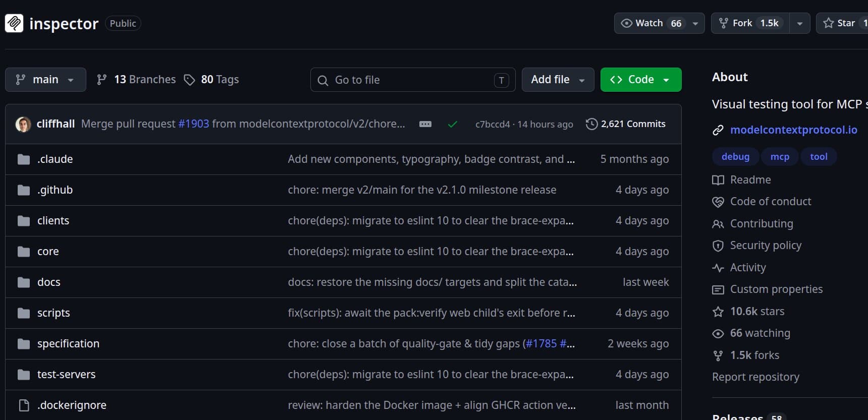Click the fork icon beside 1.5k forks
This screenshot has height=420, width=868.
coord(718,355)
